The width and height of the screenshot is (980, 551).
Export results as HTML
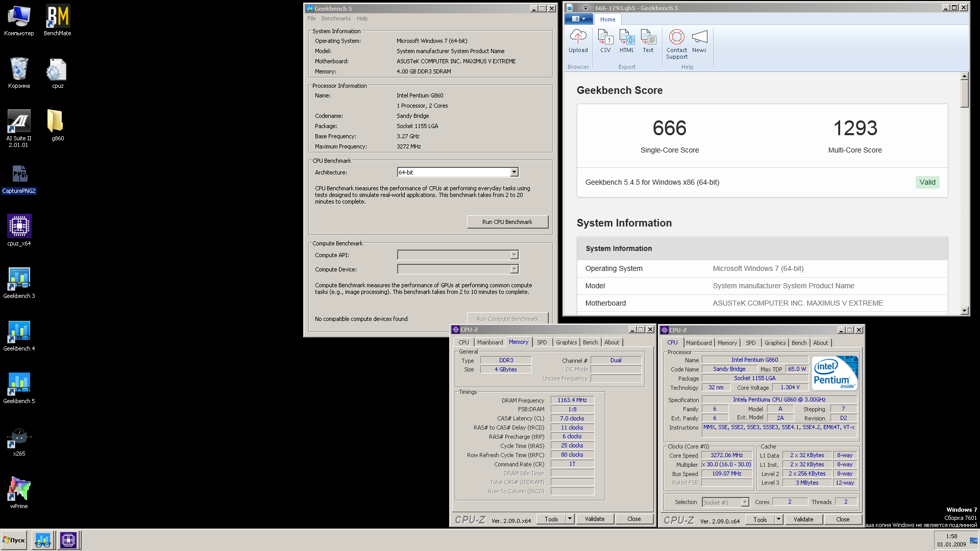pyautogui.click(x=627, y=41)
